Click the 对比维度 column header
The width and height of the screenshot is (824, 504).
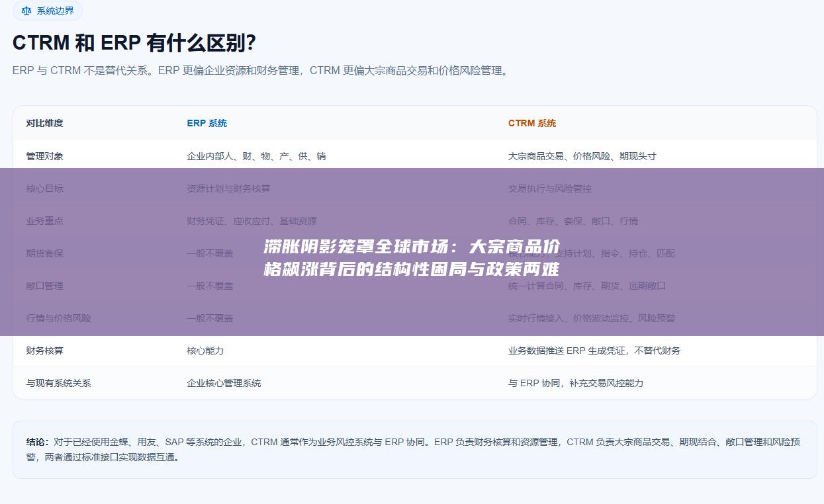[45, 123]
